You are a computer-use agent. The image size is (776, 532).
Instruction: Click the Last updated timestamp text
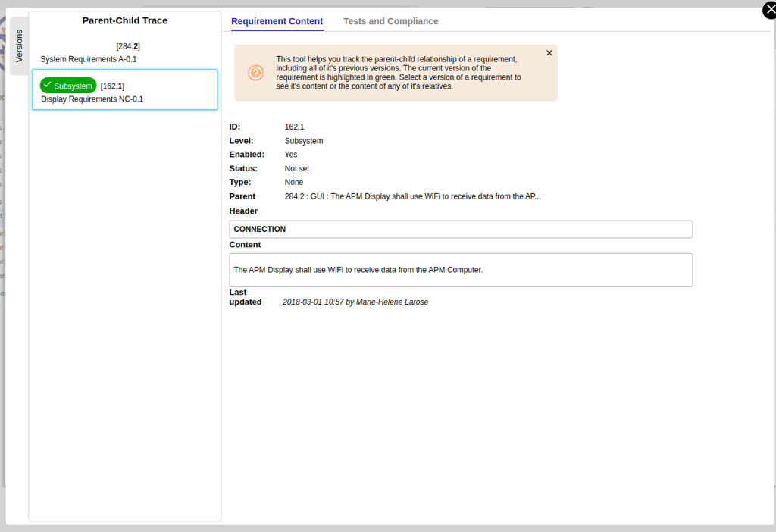(355, 302)
